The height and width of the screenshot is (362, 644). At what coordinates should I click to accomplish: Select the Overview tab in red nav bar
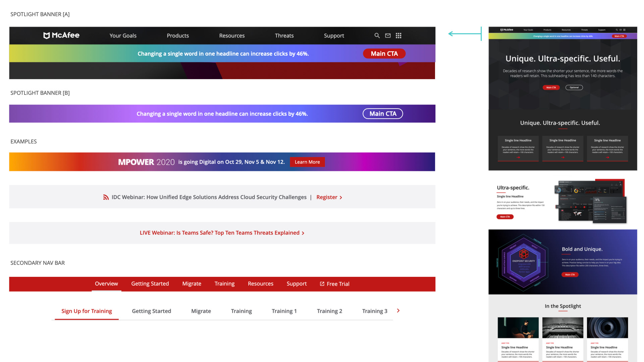(106, 284)
